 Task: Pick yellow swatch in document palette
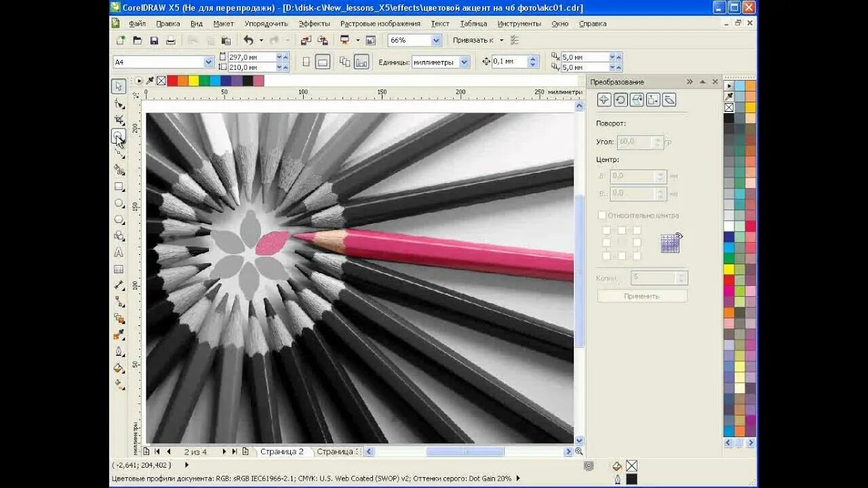coord(194,81)
